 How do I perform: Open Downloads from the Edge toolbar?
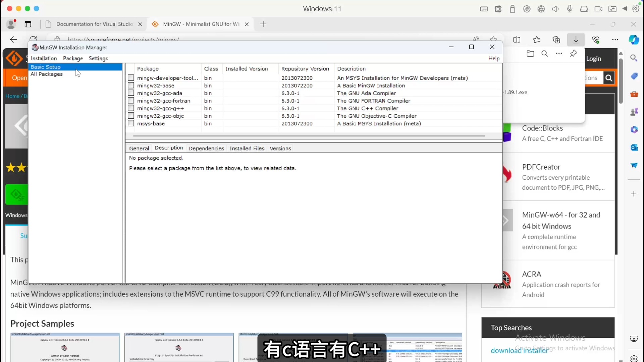point(576,40)
